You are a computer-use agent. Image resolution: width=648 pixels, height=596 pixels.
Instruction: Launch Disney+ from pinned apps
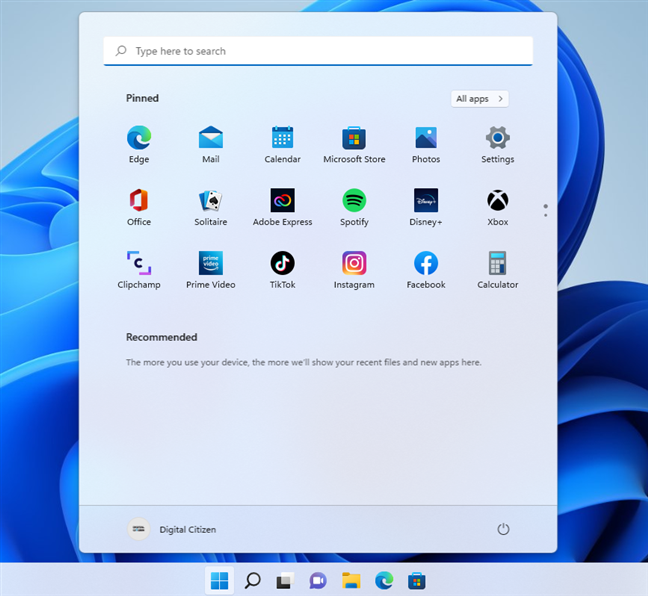click(x=426, y=207)
